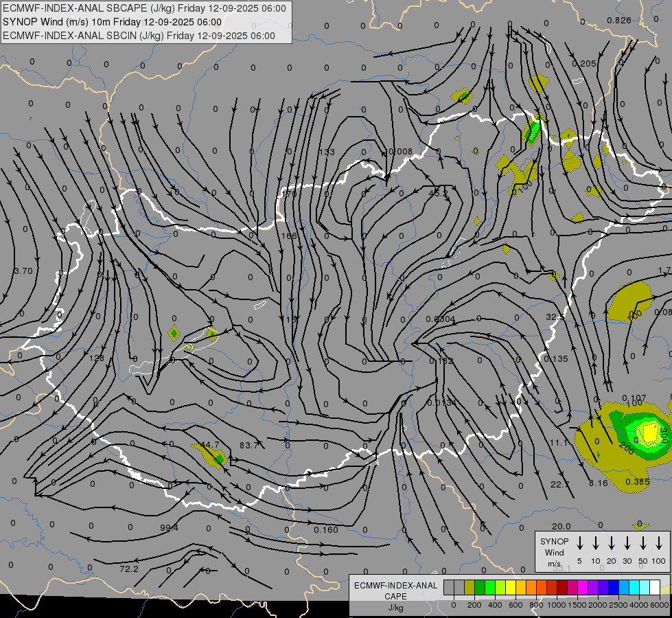The height and width of the screenshot is (618, 672).
Task: Click the 44.7 value on the map
Action: click(210, 445)
